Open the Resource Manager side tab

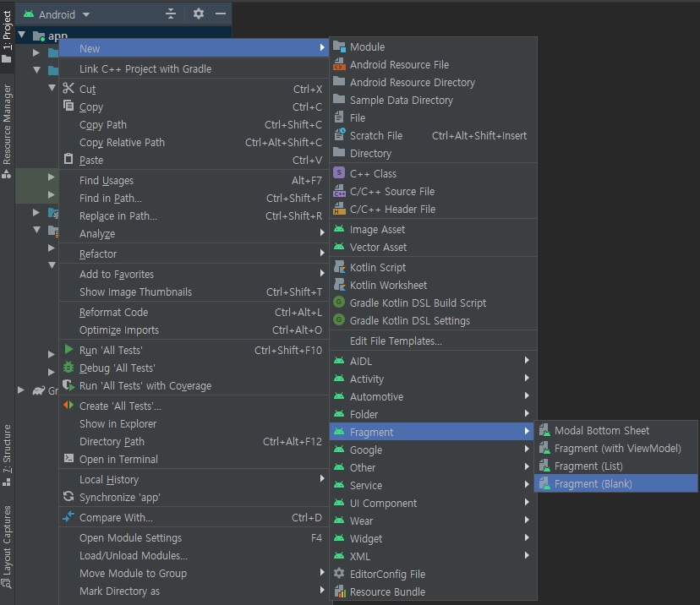tap(7, 131)
